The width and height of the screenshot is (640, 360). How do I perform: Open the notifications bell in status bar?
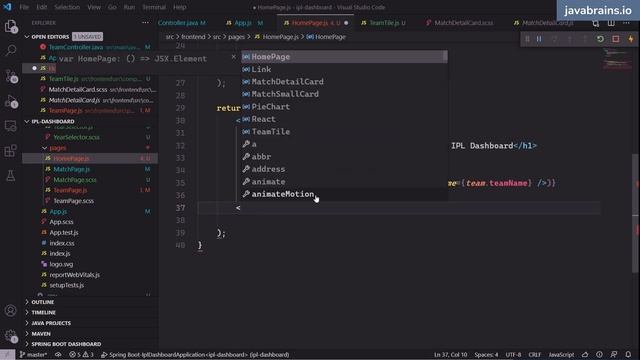pyautogui.click(x=629, y=355)
